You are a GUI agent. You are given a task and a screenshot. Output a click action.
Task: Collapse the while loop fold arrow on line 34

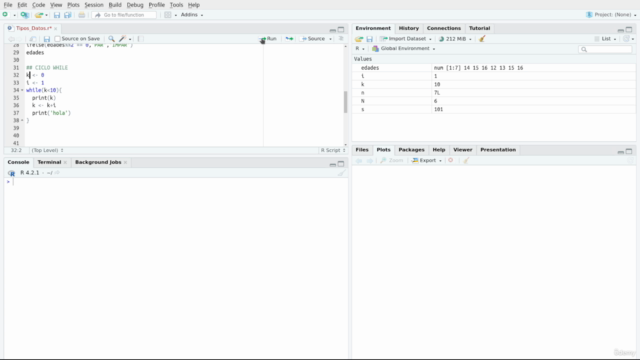coord(22,90)
